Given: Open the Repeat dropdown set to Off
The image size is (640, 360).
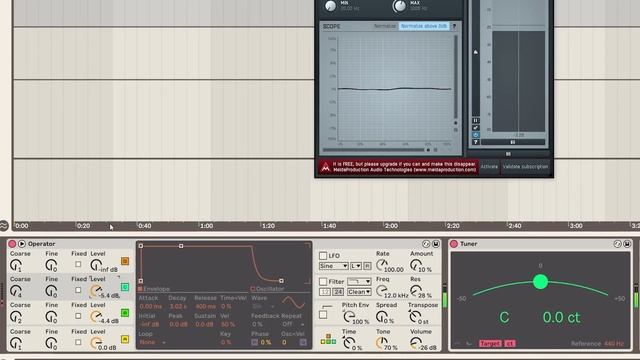Looking at the screenshot, I should tap(294, 324).
